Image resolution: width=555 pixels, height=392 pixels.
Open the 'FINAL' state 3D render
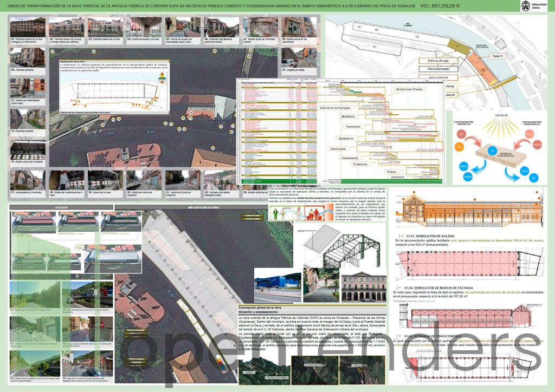click(113, 259)
